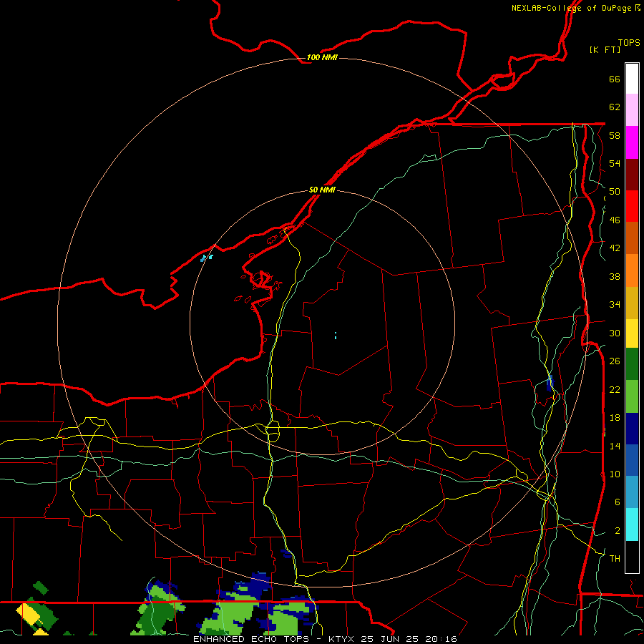Click the gold legend swatch near 34
This screenshot has width=644, height=644.
pyautogui.click(x=632, y=303)
